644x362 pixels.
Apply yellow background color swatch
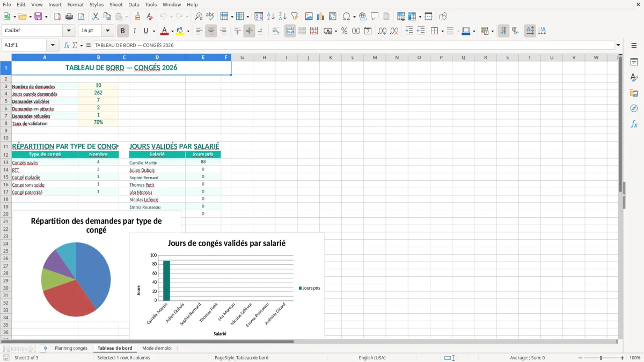click(180, 31)
